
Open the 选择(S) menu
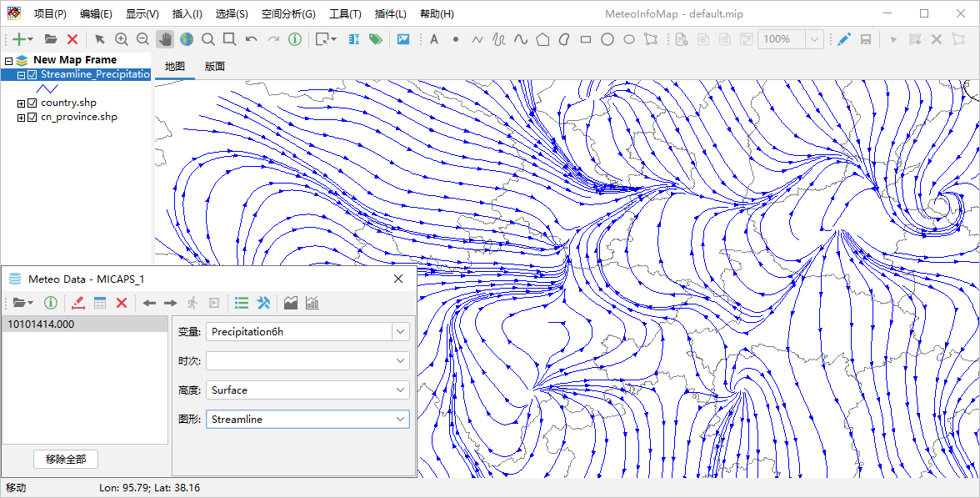click(x=232, y=13)
